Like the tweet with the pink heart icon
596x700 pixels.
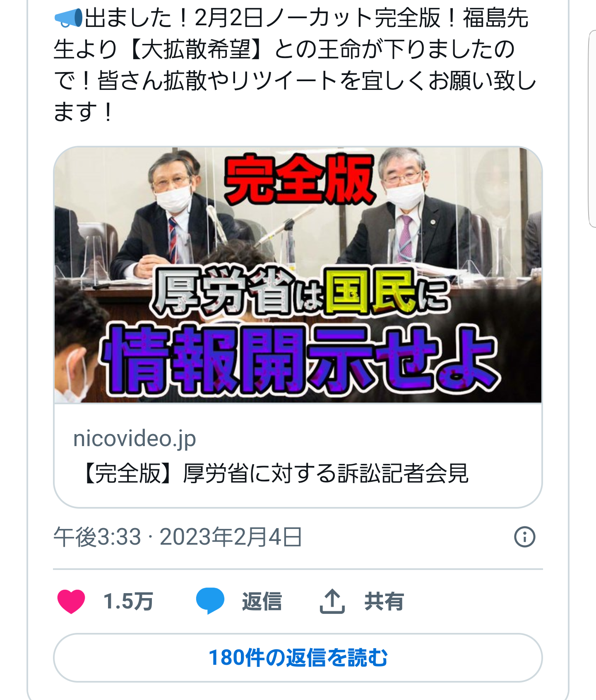point(71,601)
